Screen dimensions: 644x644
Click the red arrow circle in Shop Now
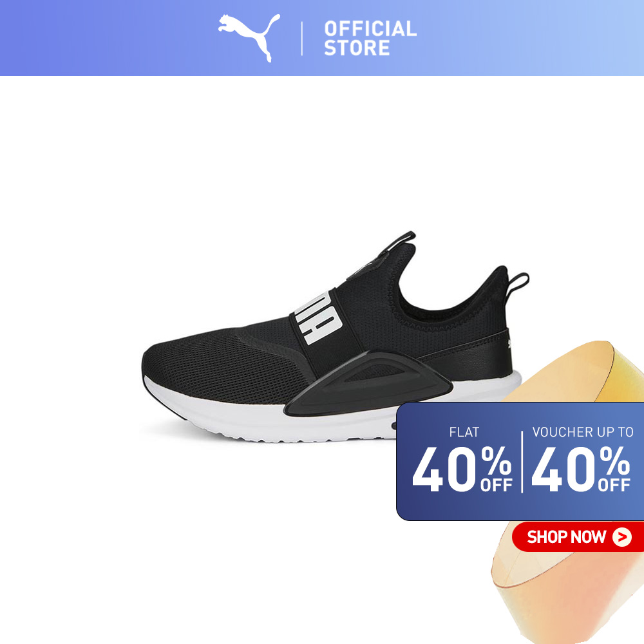point(622,537)
